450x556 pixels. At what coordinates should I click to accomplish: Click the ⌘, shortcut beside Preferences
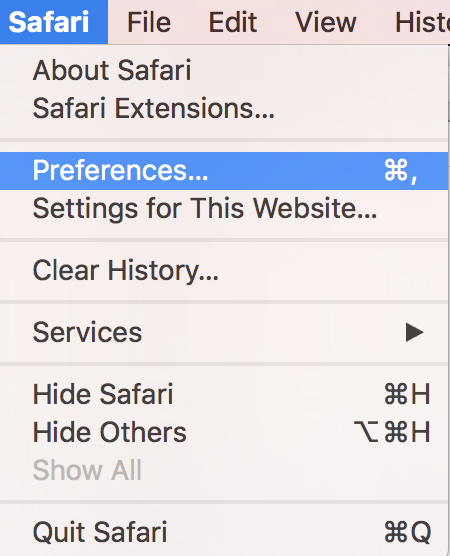401,171
